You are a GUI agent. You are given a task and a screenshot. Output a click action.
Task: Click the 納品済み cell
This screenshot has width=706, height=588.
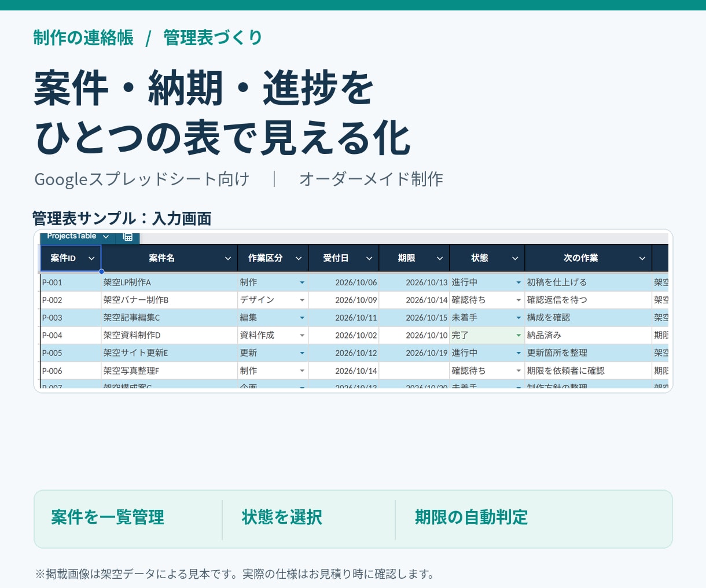click(588, 335)
